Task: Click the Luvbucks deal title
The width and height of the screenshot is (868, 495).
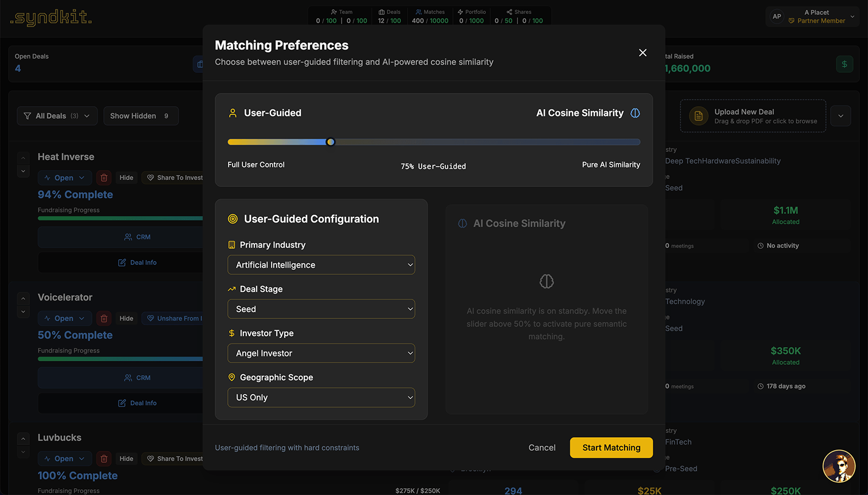Action: pyautogui.click(x=60, y=438)
